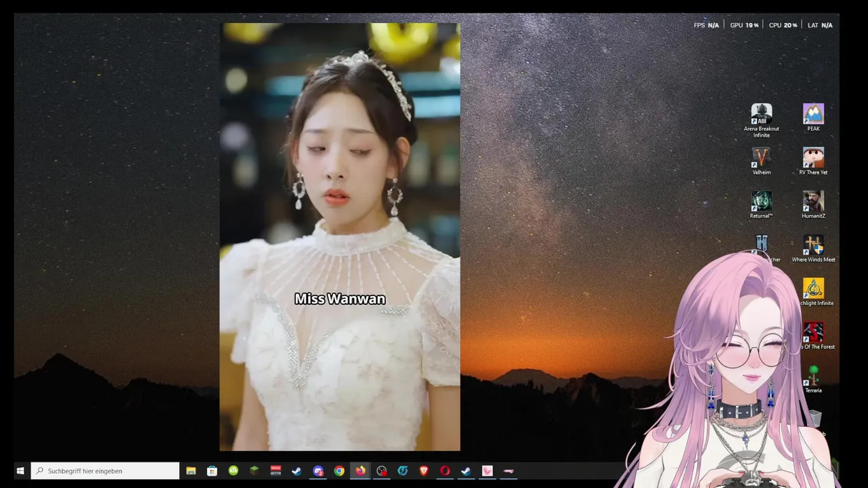The image size is (868, 488).
Task: Select the Arena Breakout Infinite desktop shortcut
Action: pos(762,121)
